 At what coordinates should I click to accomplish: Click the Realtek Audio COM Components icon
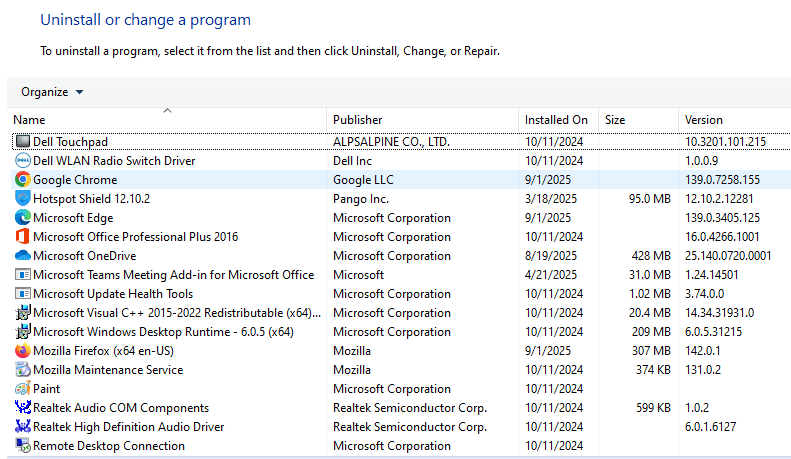pos(23,408)
